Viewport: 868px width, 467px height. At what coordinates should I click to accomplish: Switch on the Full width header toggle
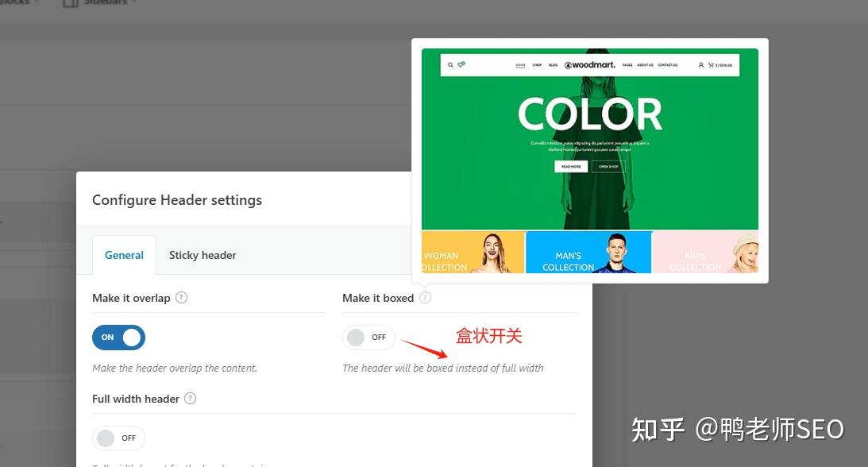click(118, 438)
